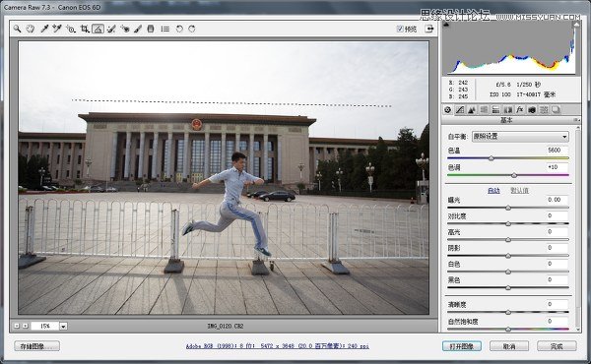Click the 清晰度 clarity slider handle
Screen dimensions: 591x364
[x=508, y=313]
